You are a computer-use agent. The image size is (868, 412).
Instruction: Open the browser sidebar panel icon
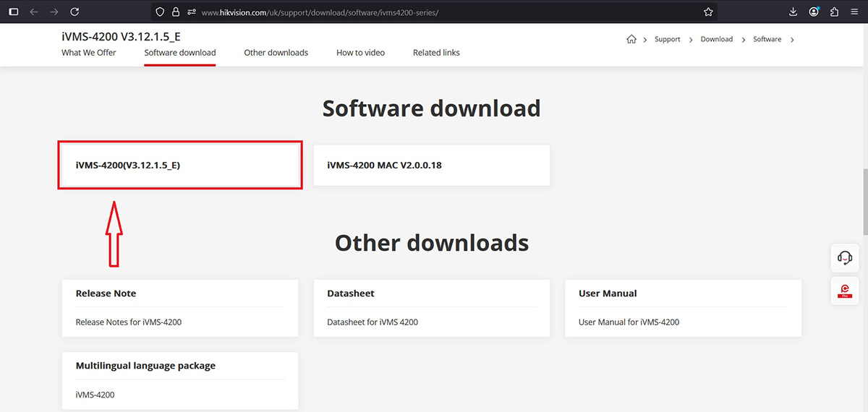(13, 12)
